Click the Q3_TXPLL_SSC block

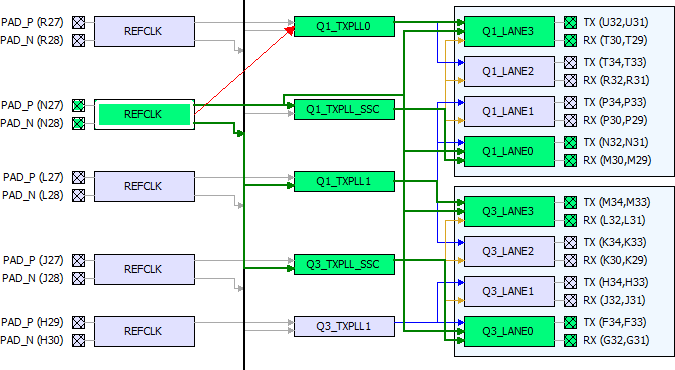pos(344,264)
